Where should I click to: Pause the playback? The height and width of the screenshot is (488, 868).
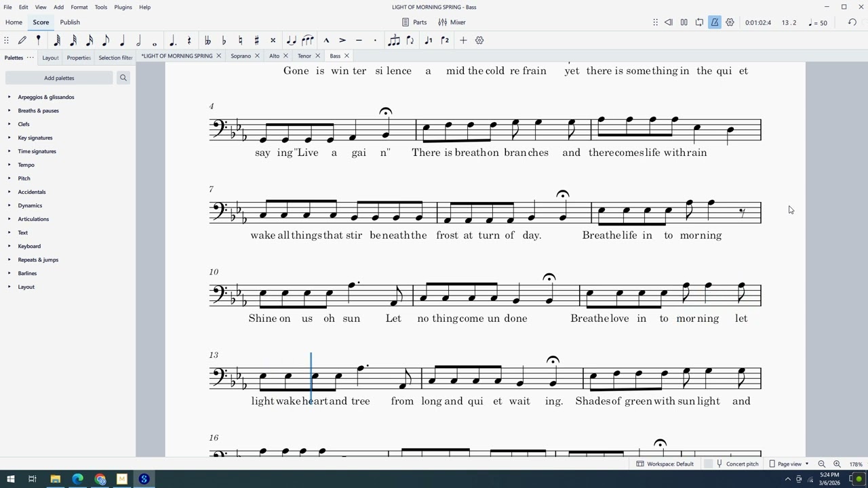684,22
